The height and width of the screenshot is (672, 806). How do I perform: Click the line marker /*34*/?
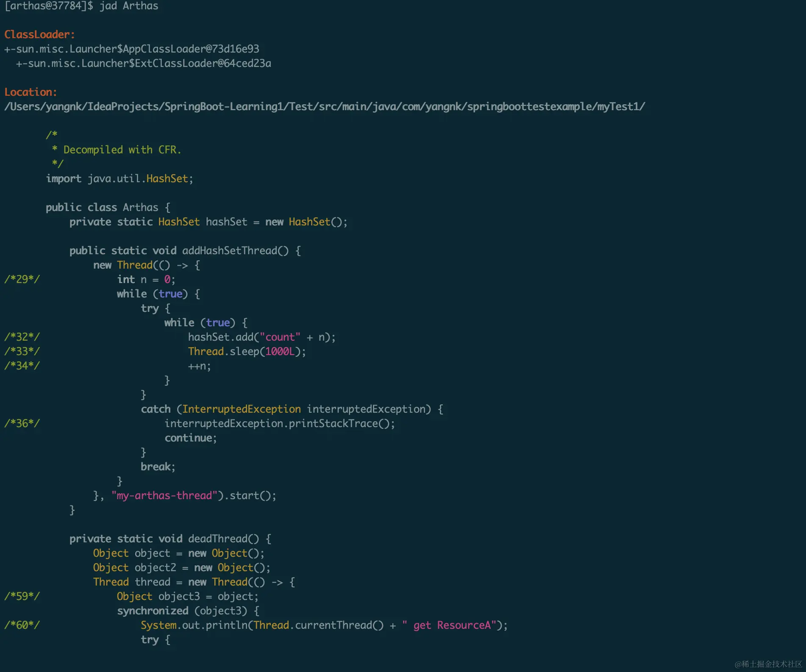[22, 366]
